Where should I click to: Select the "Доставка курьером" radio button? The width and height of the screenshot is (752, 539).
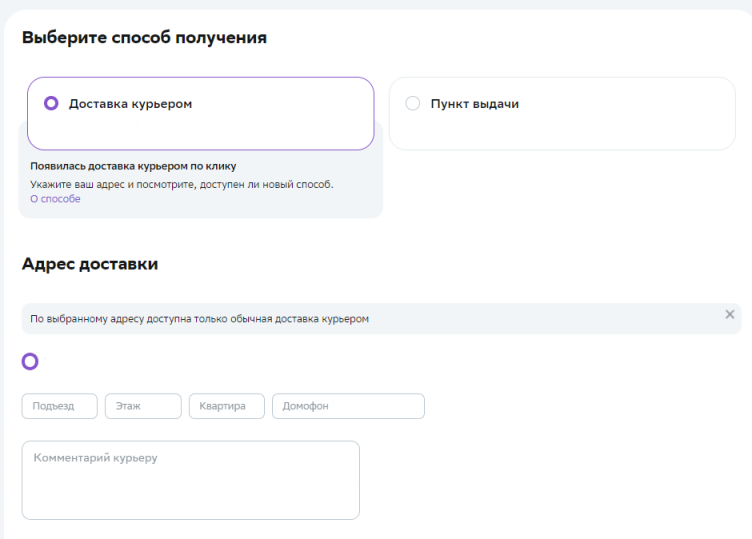(52, 103)
